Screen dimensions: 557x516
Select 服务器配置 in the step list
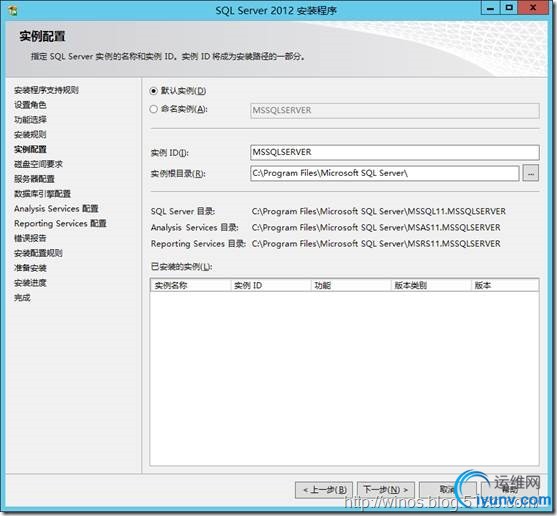point(34,179)
